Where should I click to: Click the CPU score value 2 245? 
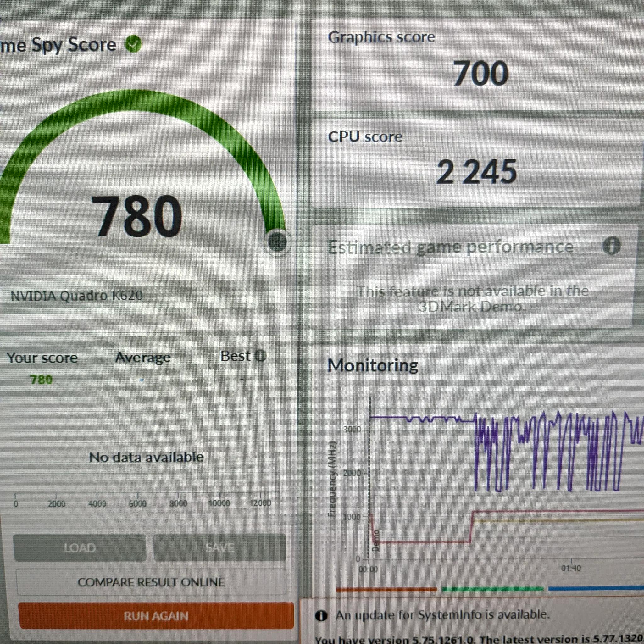pos(477,172)
